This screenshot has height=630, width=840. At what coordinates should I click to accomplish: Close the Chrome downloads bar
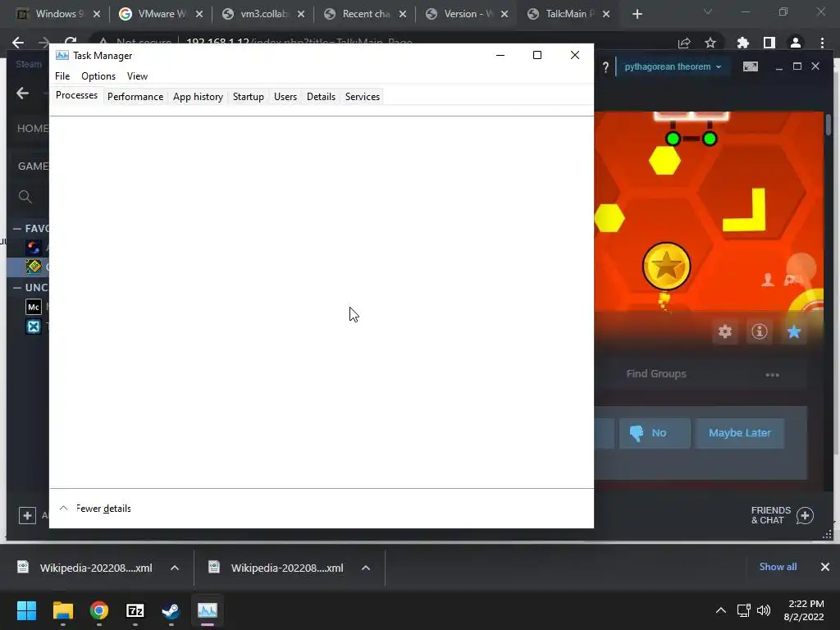pos(825,567)
